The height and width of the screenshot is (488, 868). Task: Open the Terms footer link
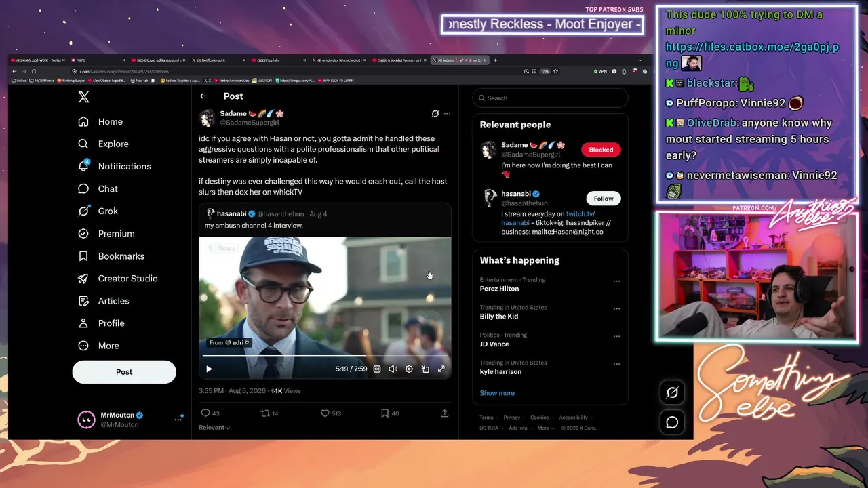pos(486,418)
